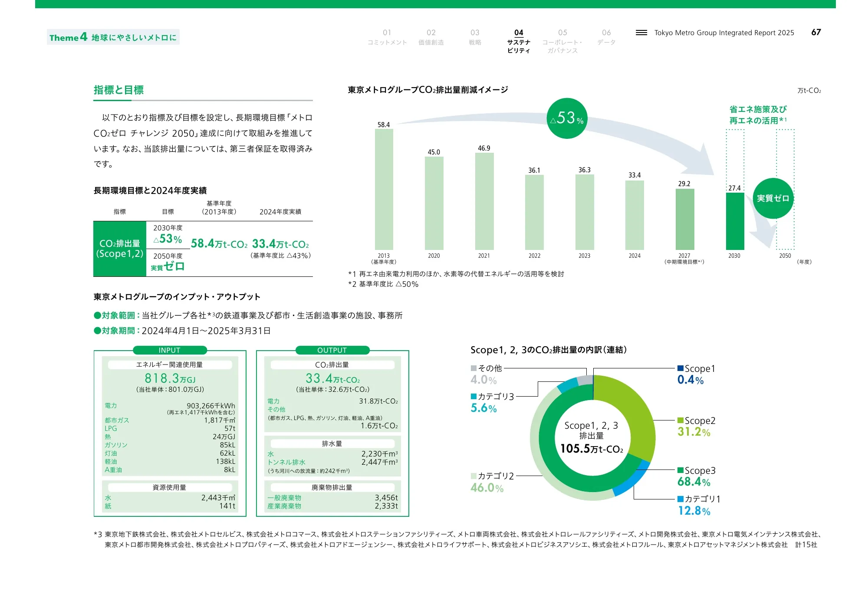Click the 対象期間 date range line
The width and height of the screenshot is (868, 614).
pos(182,331)
